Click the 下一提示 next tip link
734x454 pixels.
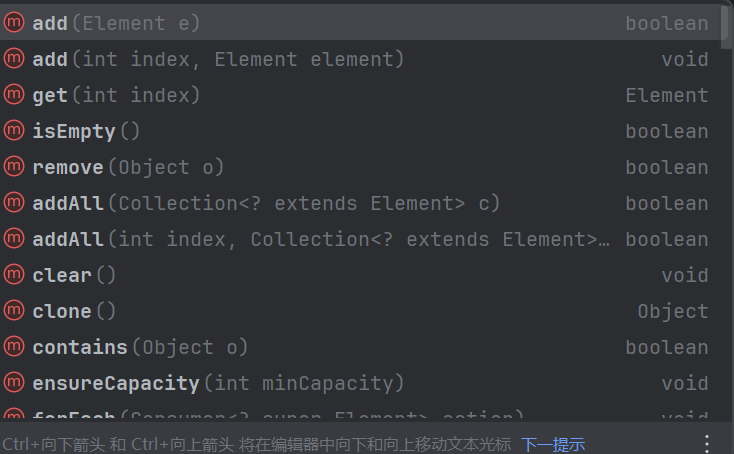click(x=552, y=444)
